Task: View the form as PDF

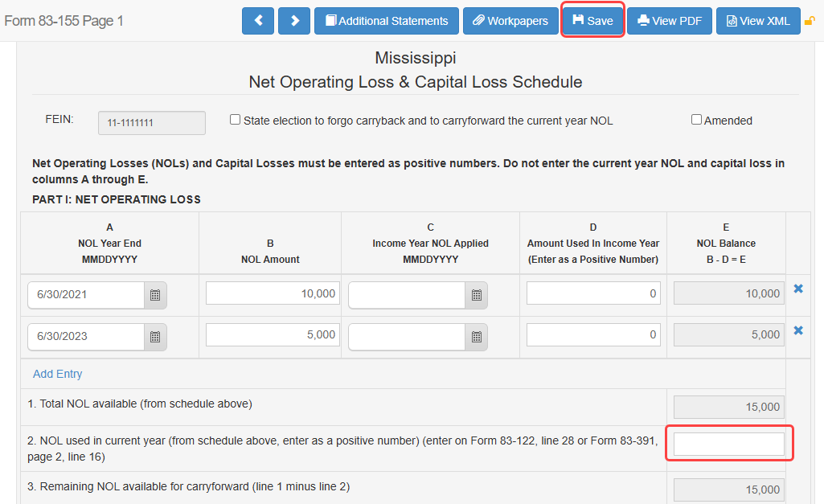Action: coord(670,21)
